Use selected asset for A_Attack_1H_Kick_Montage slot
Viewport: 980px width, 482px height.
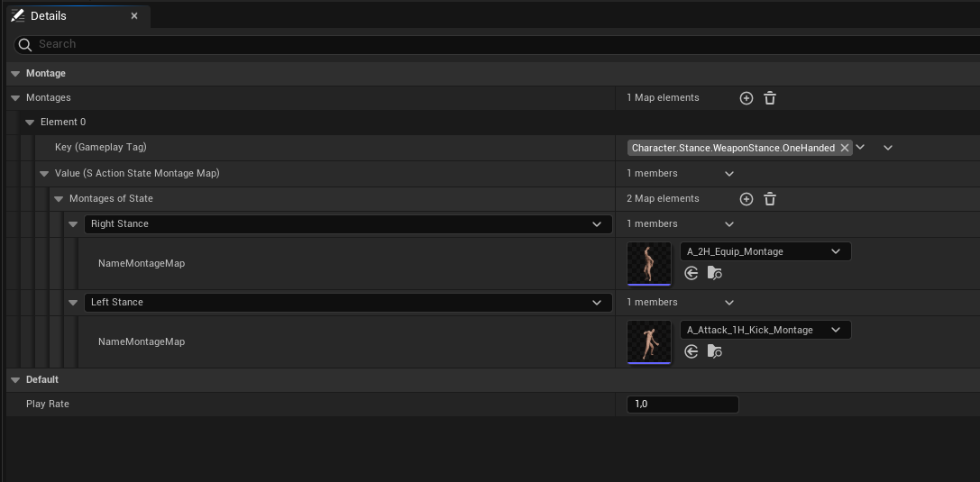tap(691, 351)
